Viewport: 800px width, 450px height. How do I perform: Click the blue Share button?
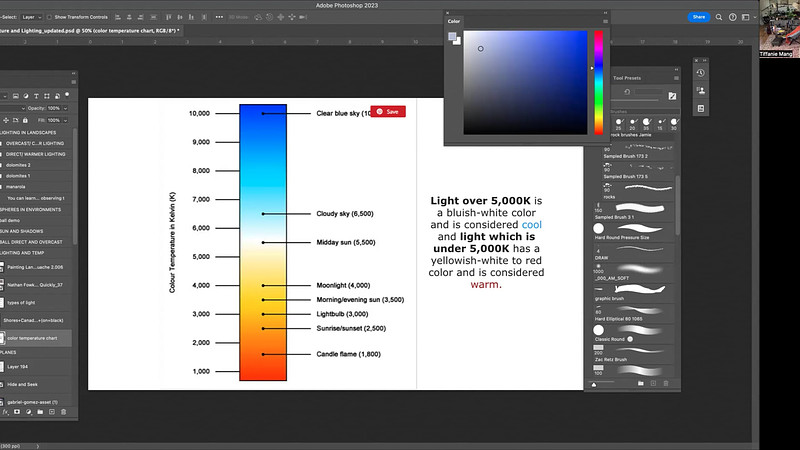coord(698,17)
